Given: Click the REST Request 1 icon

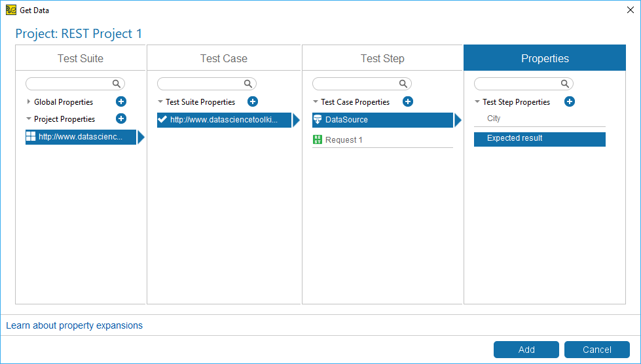Looking at the screenshot, I should (x=318, y=139).
